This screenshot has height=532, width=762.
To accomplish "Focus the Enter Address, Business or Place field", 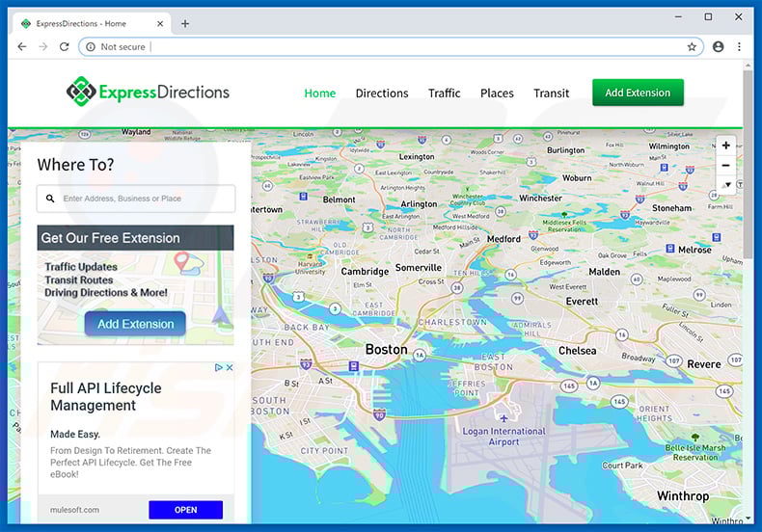I will 136,199.
